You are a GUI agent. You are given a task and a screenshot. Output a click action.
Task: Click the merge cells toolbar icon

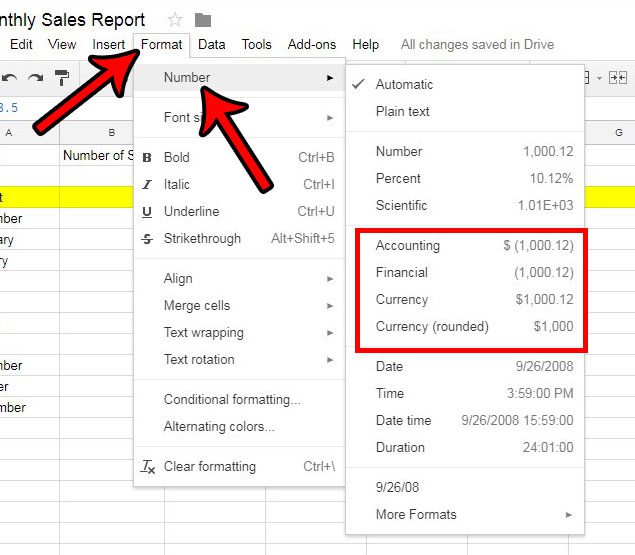click(617, 77)
